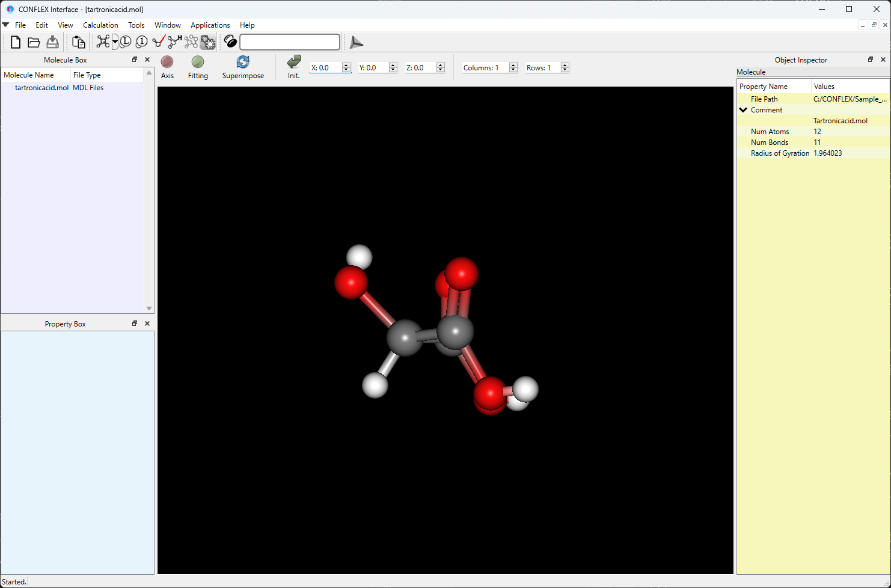
Task: Increase the Columns value stepper
Action: tap(512, 64)
